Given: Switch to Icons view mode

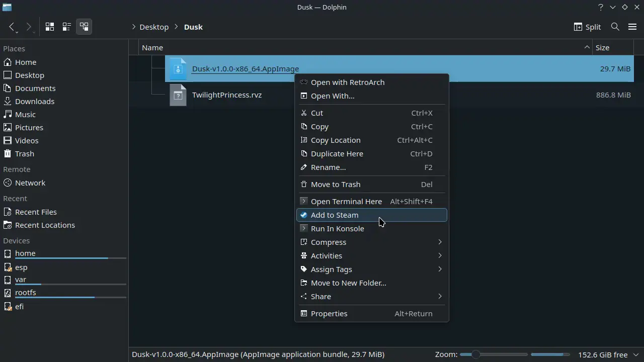Looking at the screenshot, I should pos(50,27).
